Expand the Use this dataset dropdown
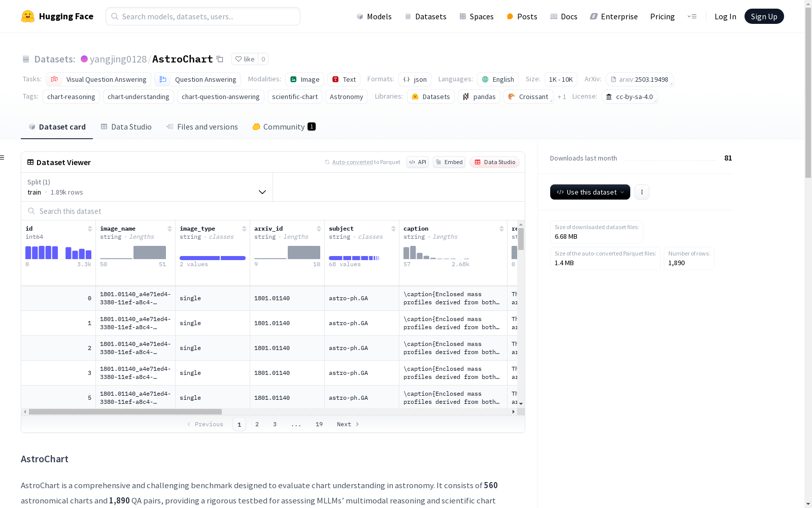Viewport: 812px width, 508px height. click(590, 192)
